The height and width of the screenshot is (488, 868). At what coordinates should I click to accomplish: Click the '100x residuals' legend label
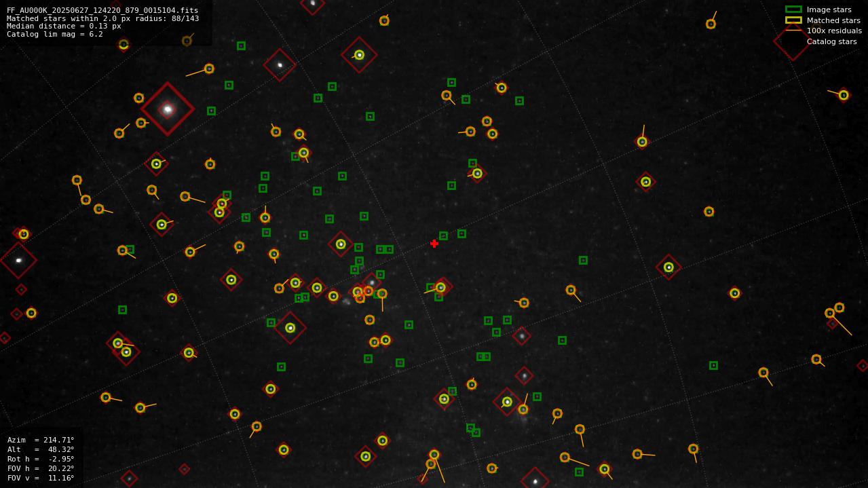coord(834,31)
